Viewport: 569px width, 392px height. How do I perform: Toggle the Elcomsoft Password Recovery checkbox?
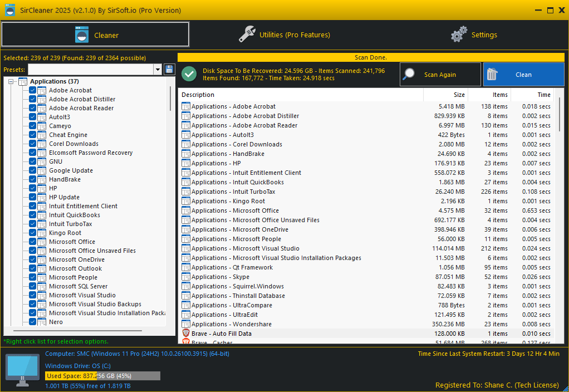(32, 153)
